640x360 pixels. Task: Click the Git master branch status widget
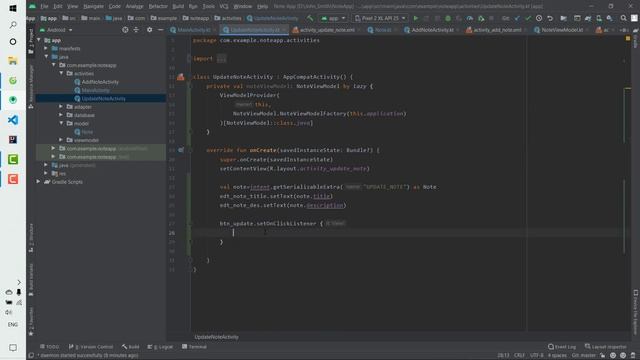click(584, 355)
